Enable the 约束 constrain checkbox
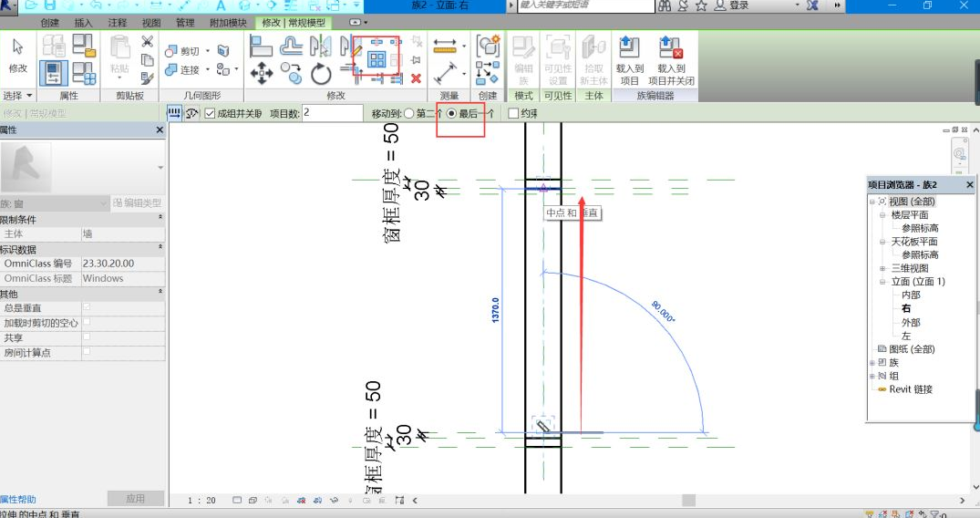Screen dimensions: 980x518 [513, 113]
